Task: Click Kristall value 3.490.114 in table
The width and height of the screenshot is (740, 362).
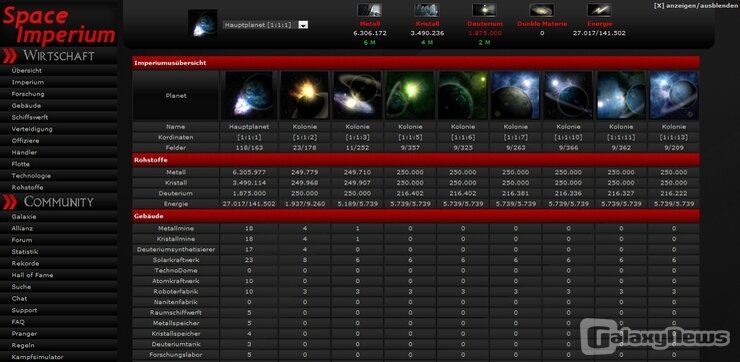Action: (249, 183)
